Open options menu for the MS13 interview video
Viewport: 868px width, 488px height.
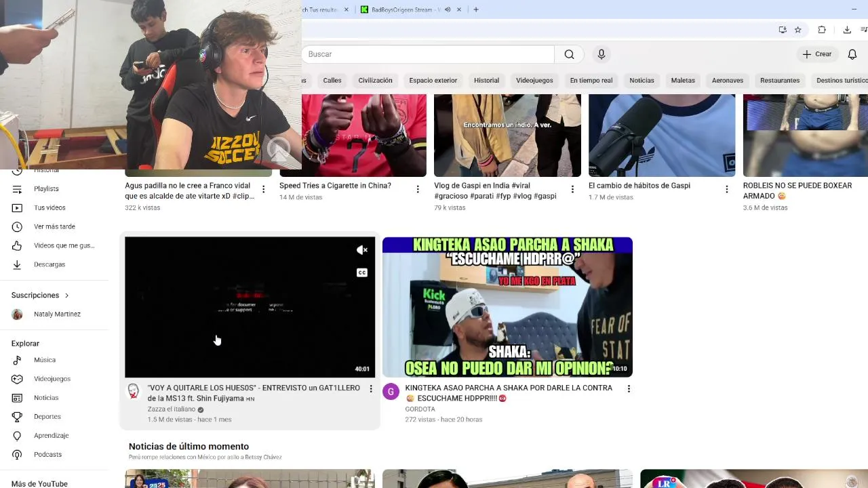(370, 389)
